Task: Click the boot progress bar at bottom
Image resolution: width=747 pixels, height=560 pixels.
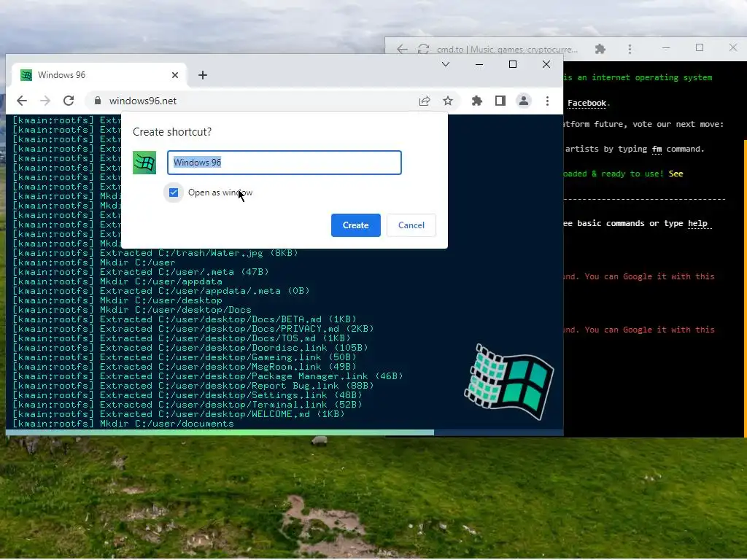Action: [285, 432]
